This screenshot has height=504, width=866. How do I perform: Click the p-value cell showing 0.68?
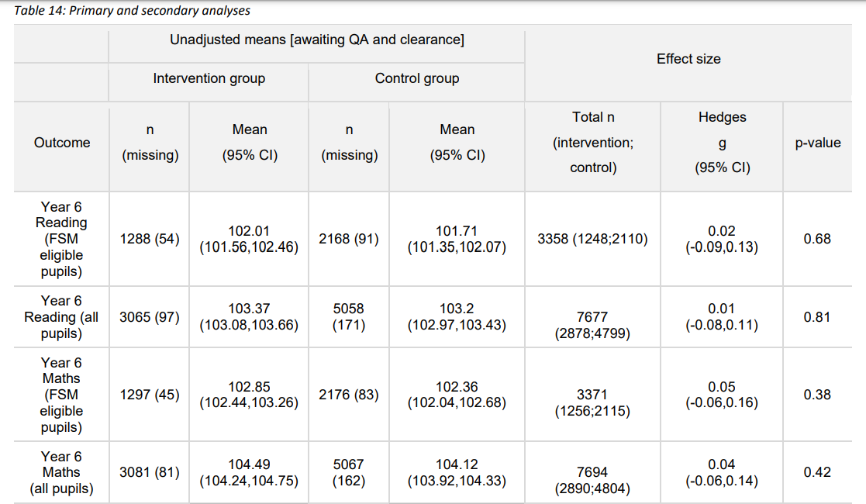(x=817, y=239)
